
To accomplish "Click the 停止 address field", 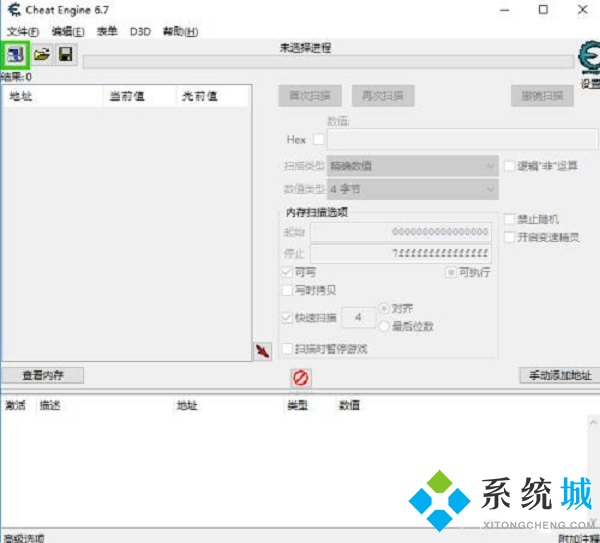I will point(401,253).
